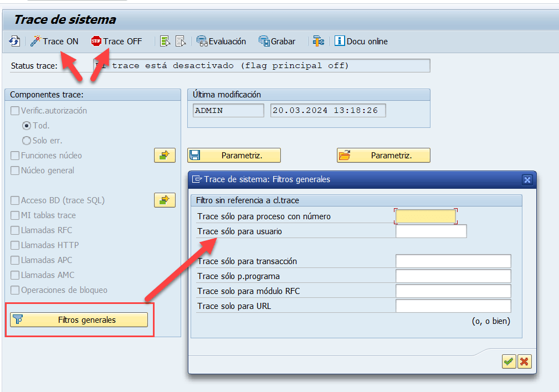
Task: Click the Trace sólo para transacción field
Action: (x=453, y=261)
